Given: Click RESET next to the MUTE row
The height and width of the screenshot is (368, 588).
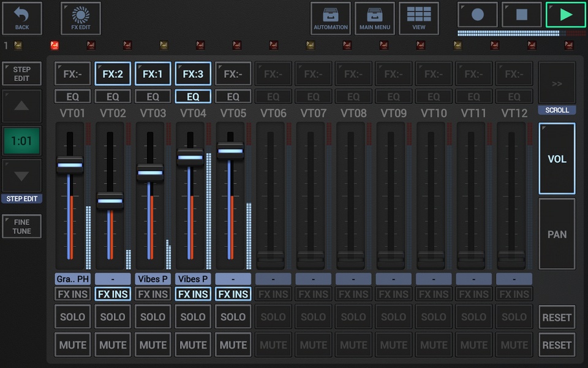Looking at the screenshot, I should pyautogui.click(x=557, y=345).
